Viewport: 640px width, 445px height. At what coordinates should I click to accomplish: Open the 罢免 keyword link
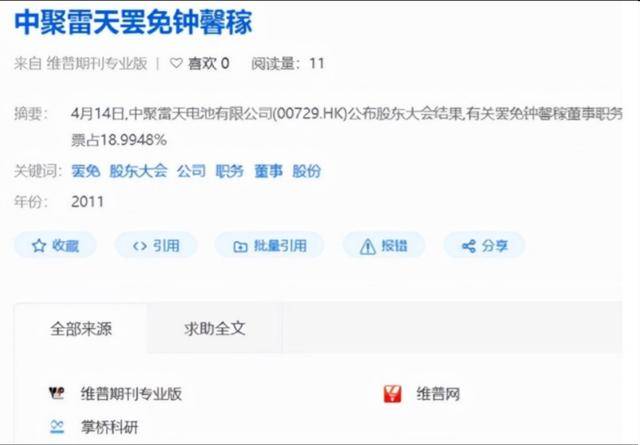click(86, 171)
